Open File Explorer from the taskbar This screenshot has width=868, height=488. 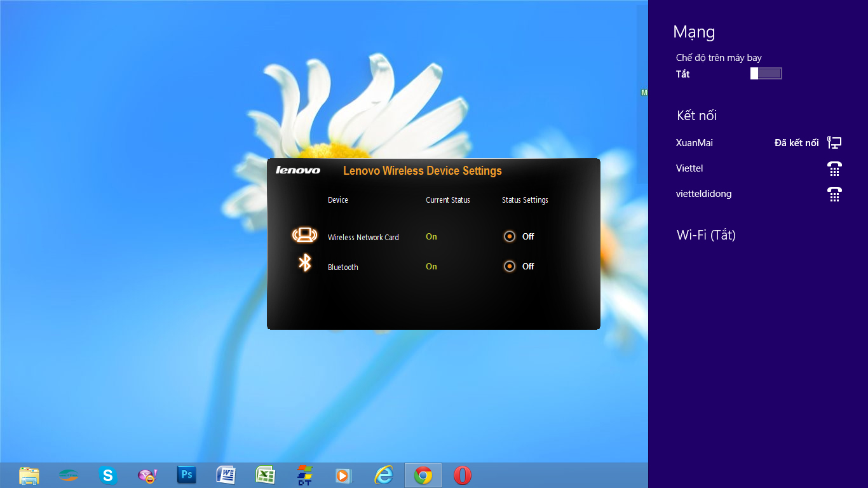click(x=29, y=475)
